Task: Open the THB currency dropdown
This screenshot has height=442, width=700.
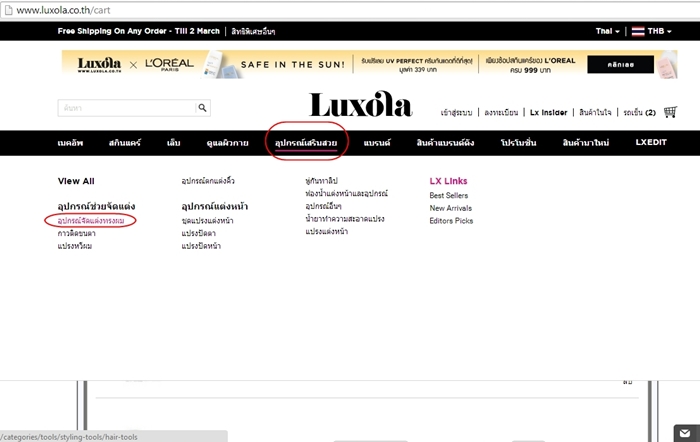Action: (x=659, y=31)
